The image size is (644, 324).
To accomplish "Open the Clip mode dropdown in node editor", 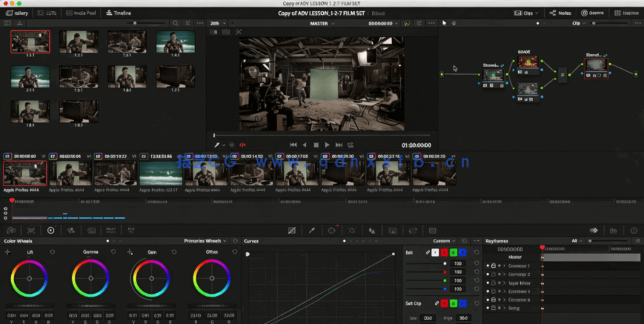I will 579,23.
